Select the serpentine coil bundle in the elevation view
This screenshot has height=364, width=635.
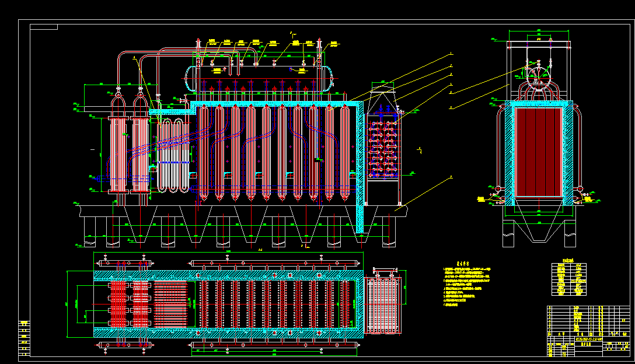[173, 156]
